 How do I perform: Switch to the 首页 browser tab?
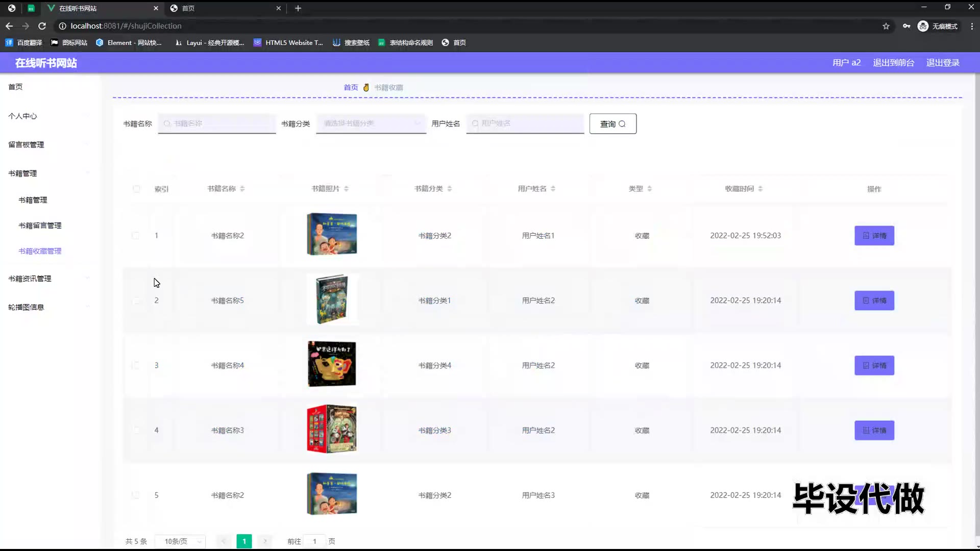click(225, 8)
